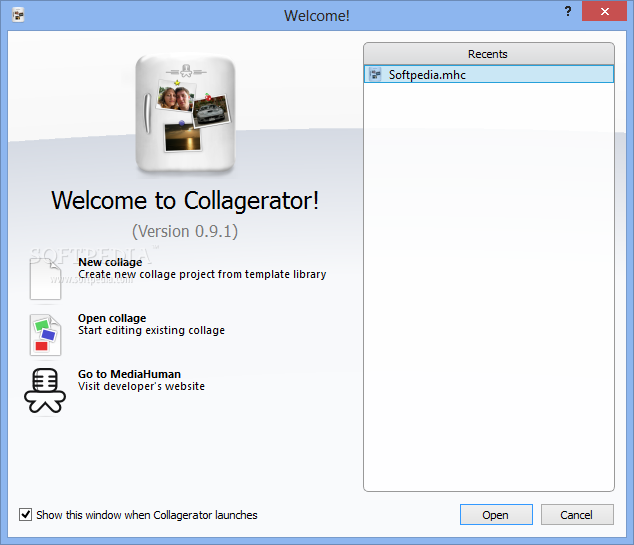Click 'Create new collage project from template library'
Screen dimensions: 634x545
tap(202, 274)
